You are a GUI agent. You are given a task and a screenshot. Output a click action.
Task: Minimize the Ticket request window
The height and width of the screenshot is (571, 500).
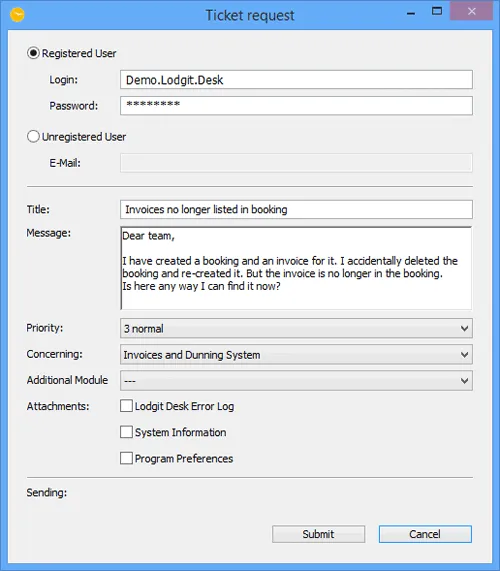click(411, 13)
